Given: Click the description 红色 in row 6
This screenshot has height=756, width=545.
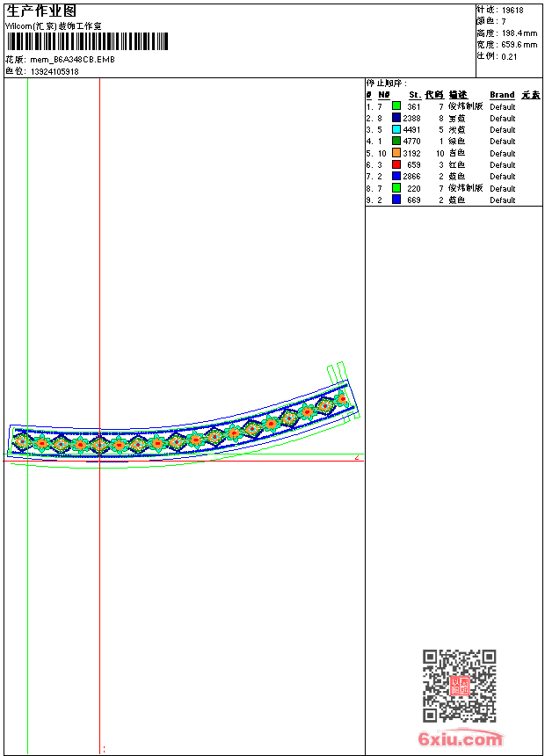Looking at the screenshot, I should 457,165.
